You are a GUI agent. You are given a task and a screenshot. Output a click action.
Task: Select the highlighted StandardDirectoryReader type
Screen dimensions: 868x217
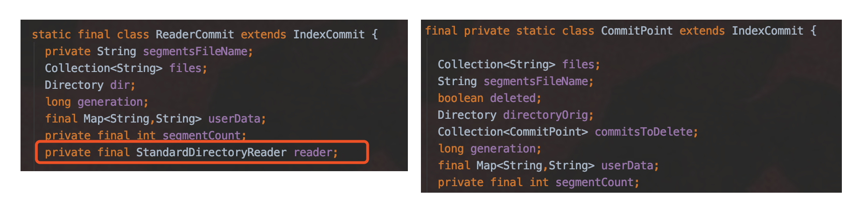[x=211, y=152]
